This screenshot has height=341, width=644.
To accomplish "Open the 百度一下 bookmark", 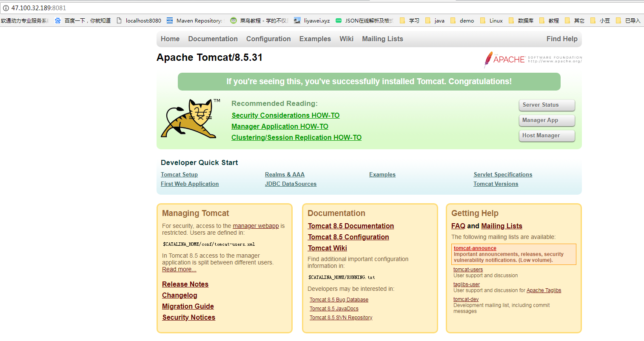I will [x=83, y=20].
